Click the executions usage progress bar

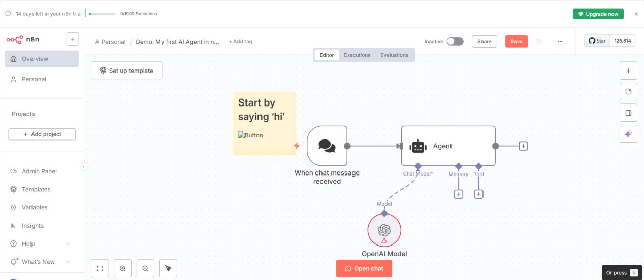[x=102, y=14]
